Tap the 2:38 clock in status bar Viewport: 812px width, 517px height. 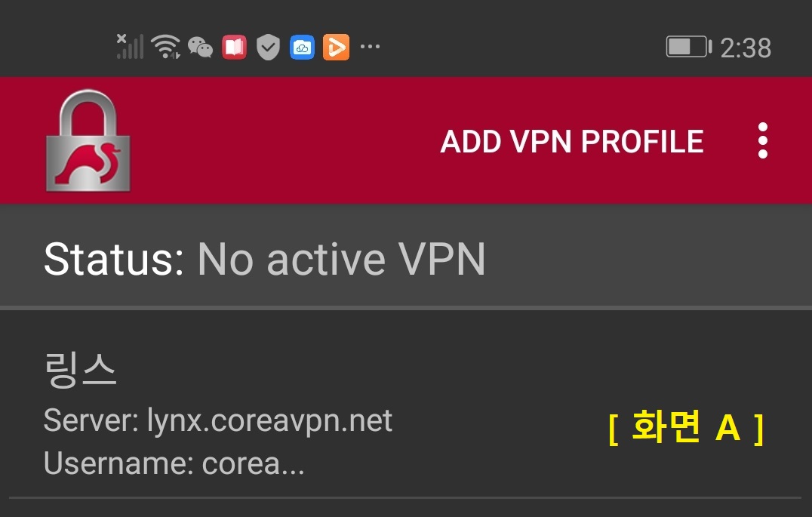pyautogui.click(x=746, y=48)
